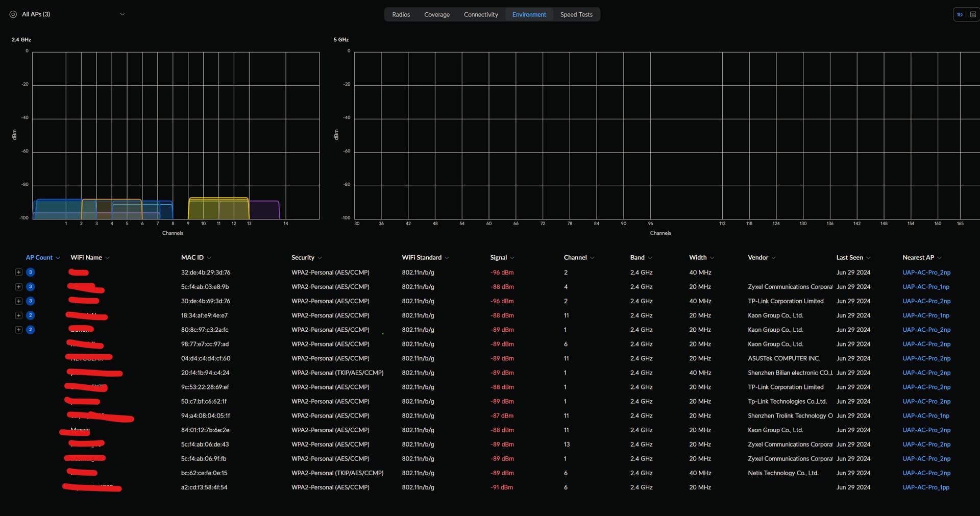This screenshot has width=980, height=516.
Task: Switch to the Speed Tests tab
Action: pos(576,15)
